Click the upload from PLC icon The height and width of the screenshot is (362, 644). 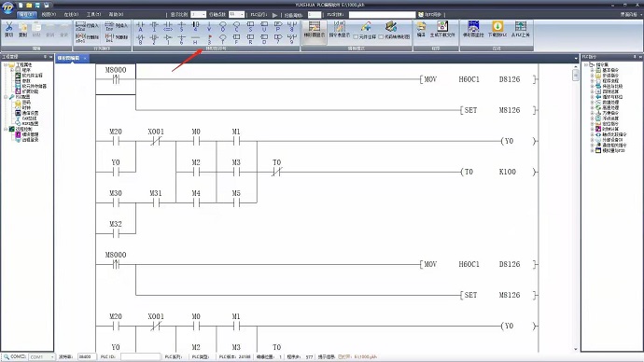[521, 30]
